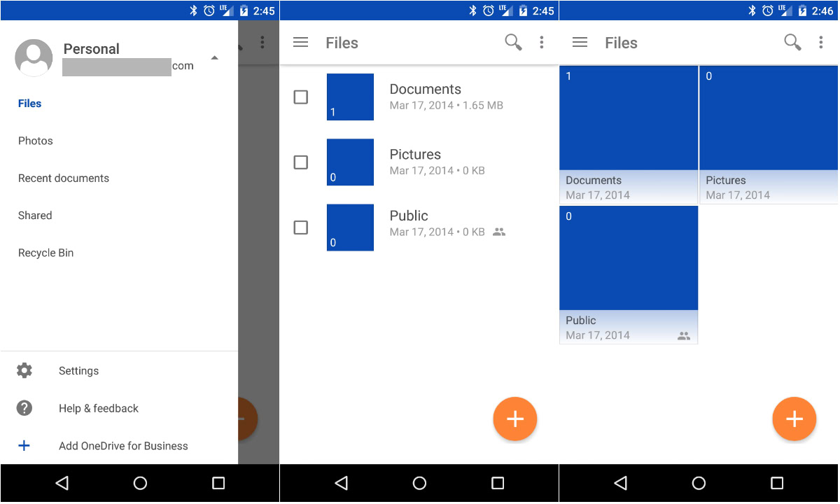
Task: Tap Android home button on list screen
Action: click(419, 483)
